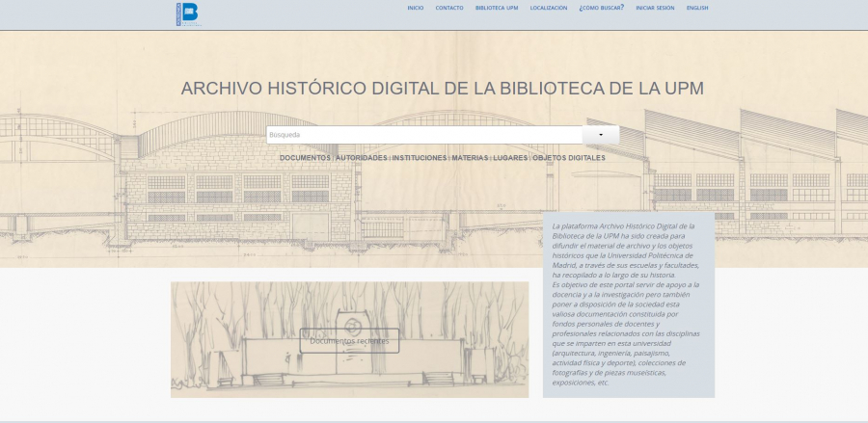Browse by LUGARES link
Image resolution: width=868 pixels, height=423 pixels.
point(510,158)
